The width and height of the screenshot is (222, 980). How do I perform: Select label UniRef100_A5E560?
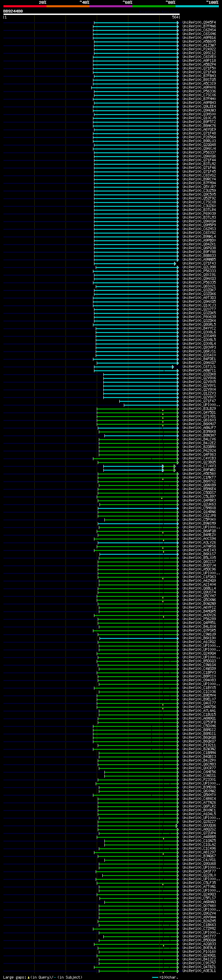tap(199, 473)
